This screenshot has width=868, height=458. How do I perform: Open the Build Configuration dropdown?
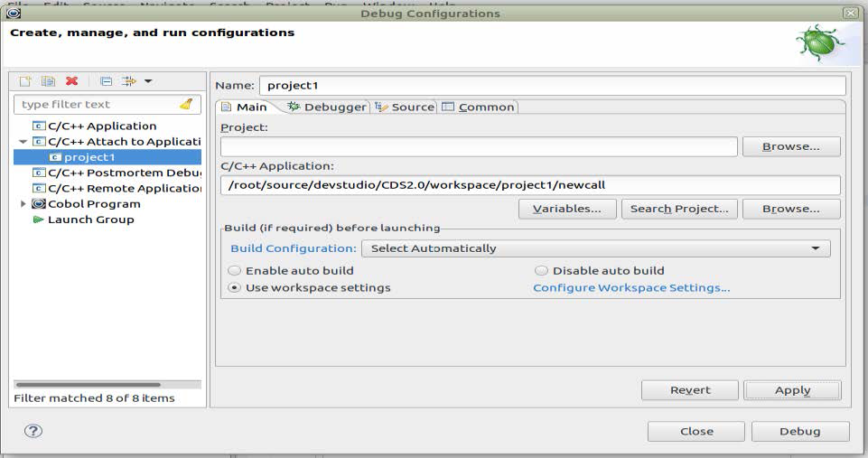595,248
